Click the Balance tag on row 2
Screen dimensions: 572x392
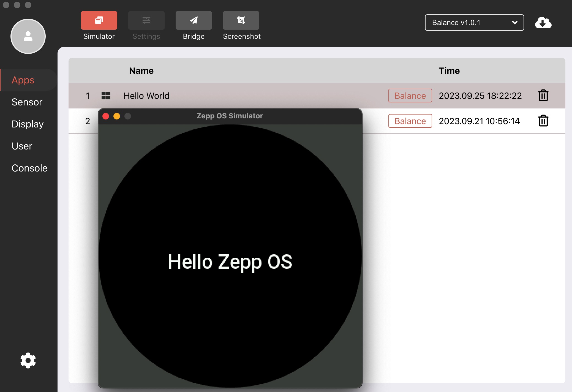coord(410,121)
